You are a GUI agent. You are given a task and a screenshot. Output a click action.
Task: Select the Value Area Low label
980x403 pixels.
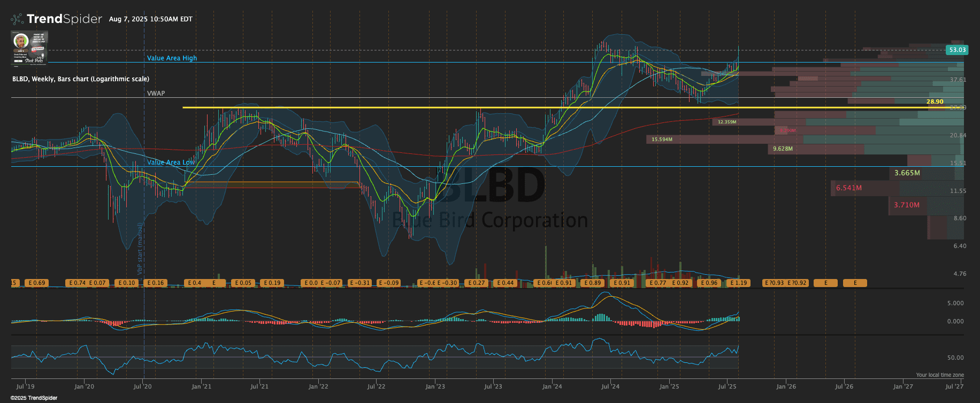(171, 162)
